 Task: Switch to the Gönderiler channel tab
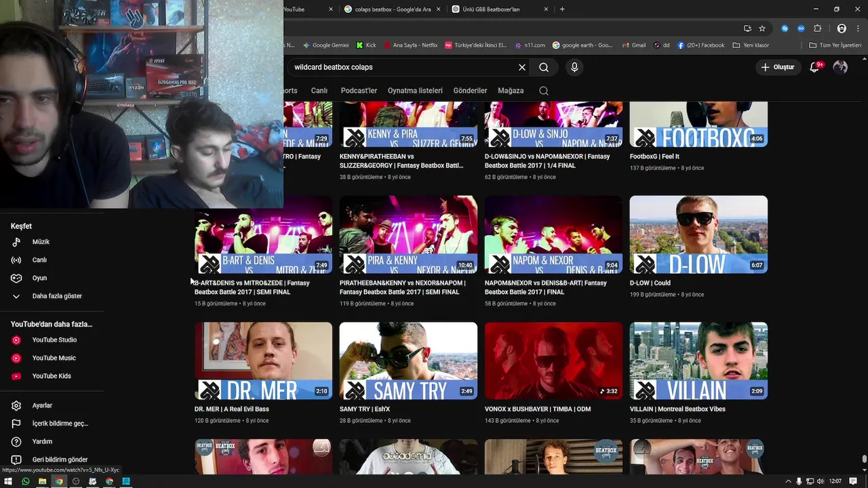[x=470, y=91]
